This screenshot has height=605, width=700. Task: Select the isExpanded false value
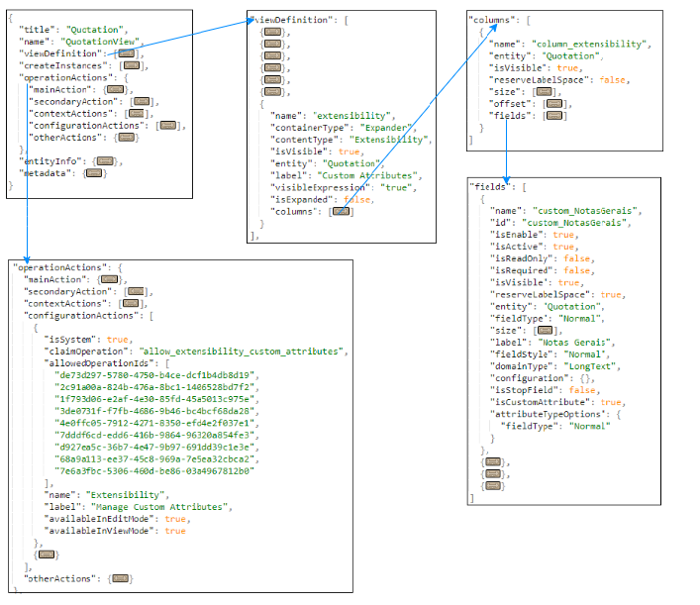[356, 200]
